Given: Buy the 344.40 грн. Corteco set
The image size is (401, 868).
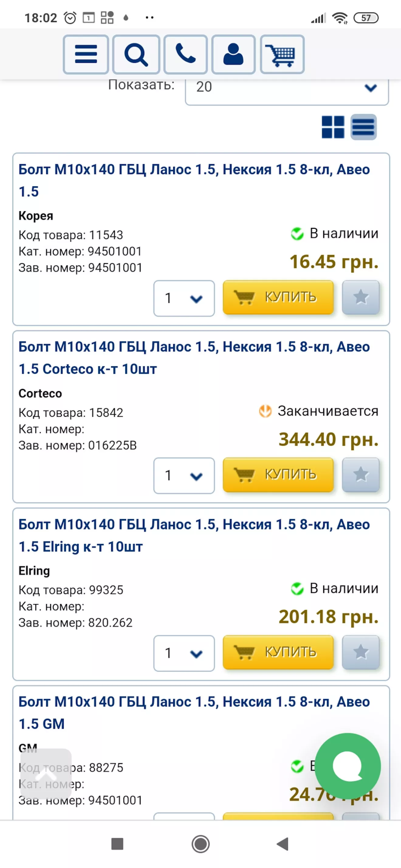Looking at the screenshot, I should pos(278,475).
